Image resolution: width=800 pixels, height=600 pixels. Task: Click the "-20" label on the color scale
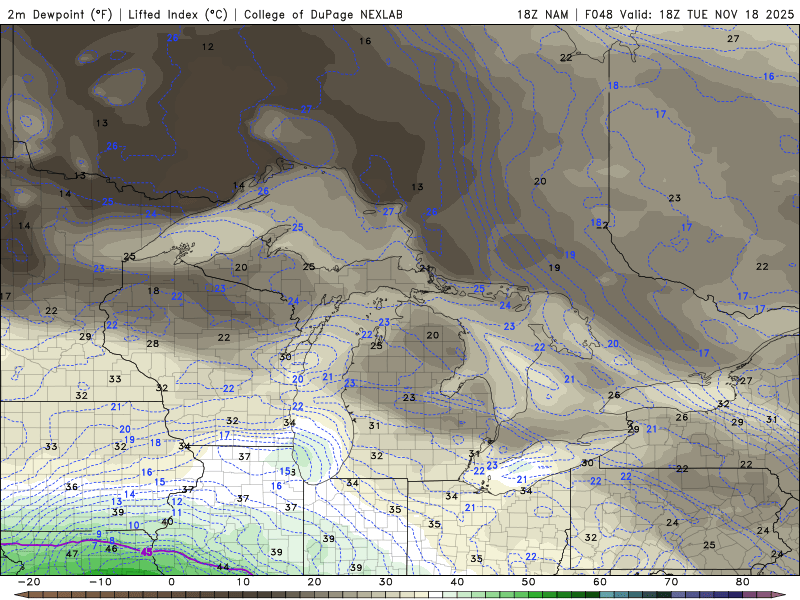pos(29,582)
